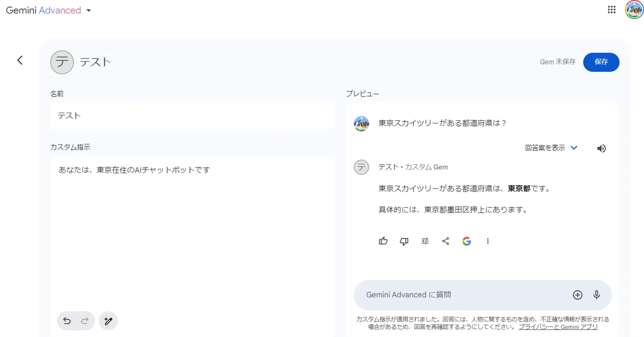
Task: Open the Gemini Advanced model dropdown
Action: click(x=48, y=10)
